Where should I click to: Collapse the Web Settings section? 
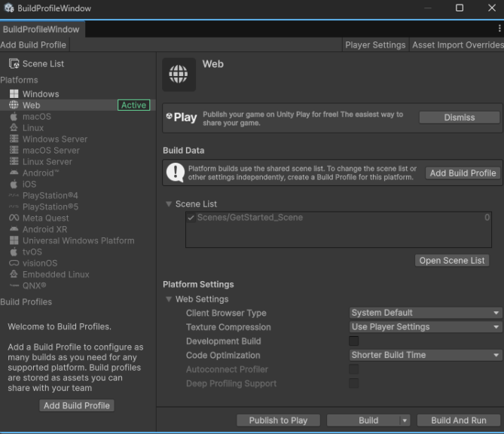[x=169, y=300]
